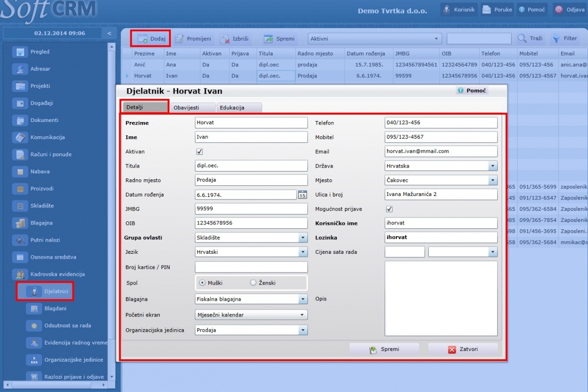Click the toolbar search text box
The height and width of the screenshot is (392, 588).
click(479, 38)
